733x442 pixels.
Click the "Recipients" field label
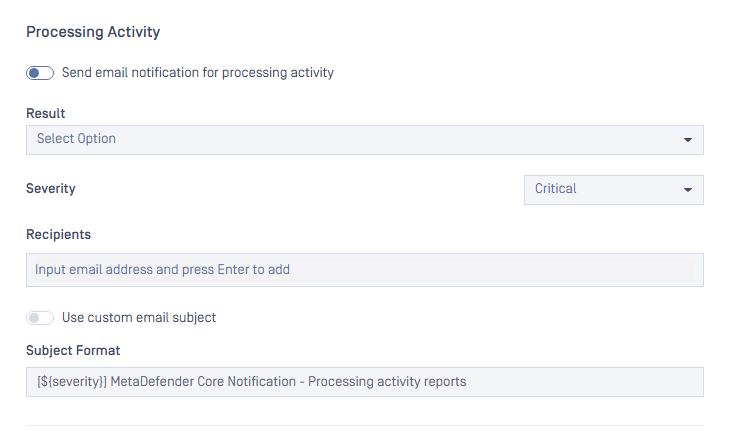click(58, 235)
